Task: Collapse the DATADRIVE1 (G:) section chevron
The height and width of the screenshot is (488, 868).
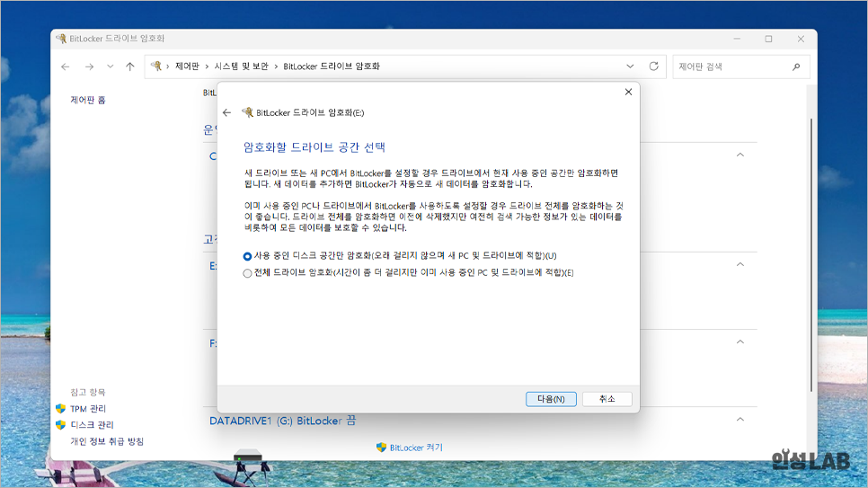Action: click(740, 420)
